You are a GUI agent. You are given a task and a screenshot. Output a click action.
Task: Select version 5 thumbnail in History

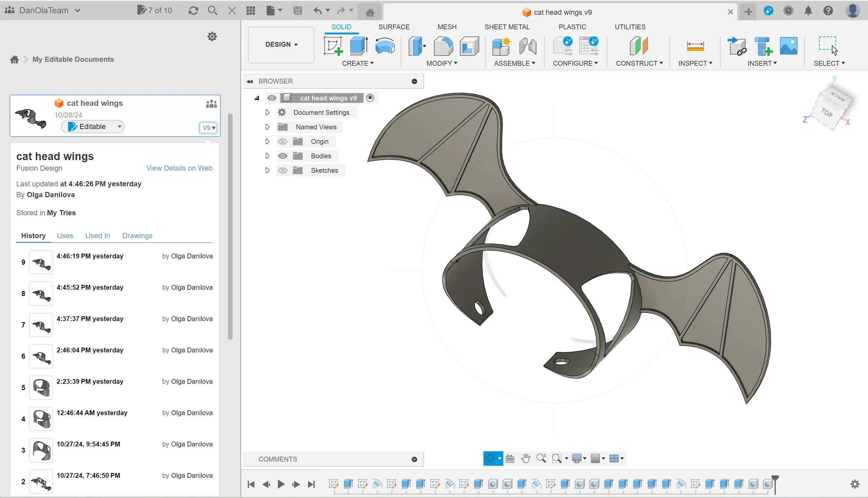click(x=41, y=388)
